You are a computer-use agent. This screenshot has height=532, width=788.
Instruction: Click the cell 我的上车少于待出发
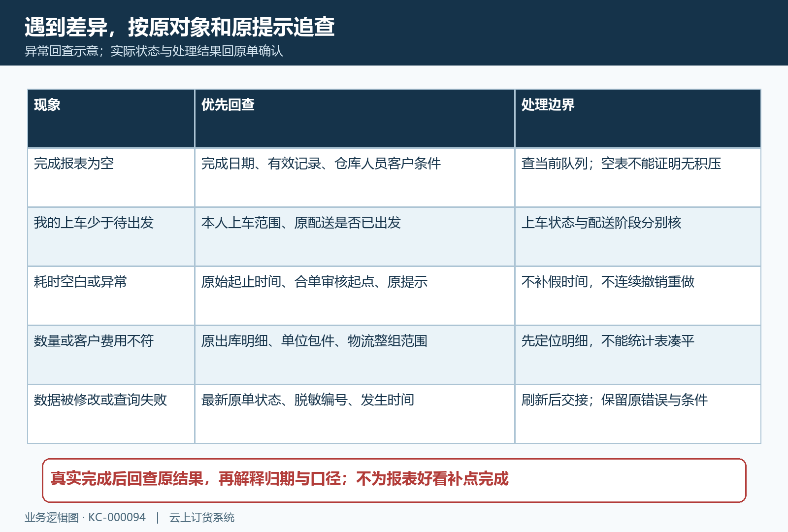coord(111,236)
